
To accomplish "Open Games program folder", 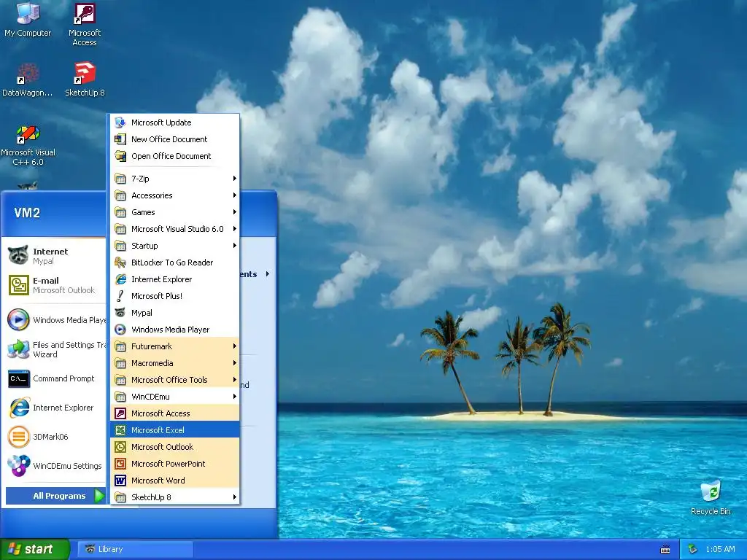I will pyautogui.click(x=175, y=212).
